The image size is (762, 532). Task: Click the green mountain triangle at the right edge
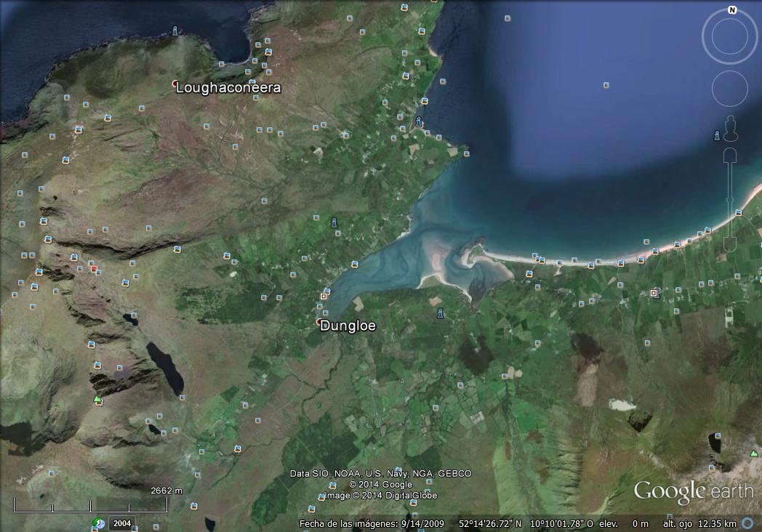pos(753,454)
